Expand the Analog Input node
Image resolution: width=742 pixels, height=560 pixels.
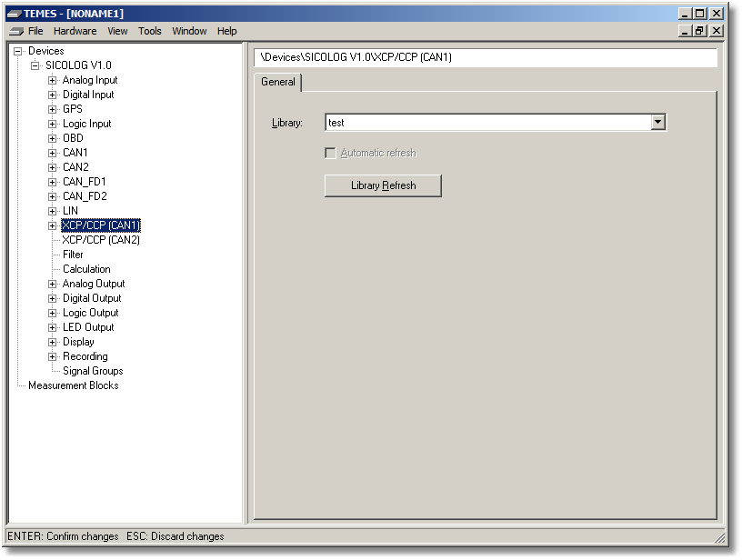(53, 80)
